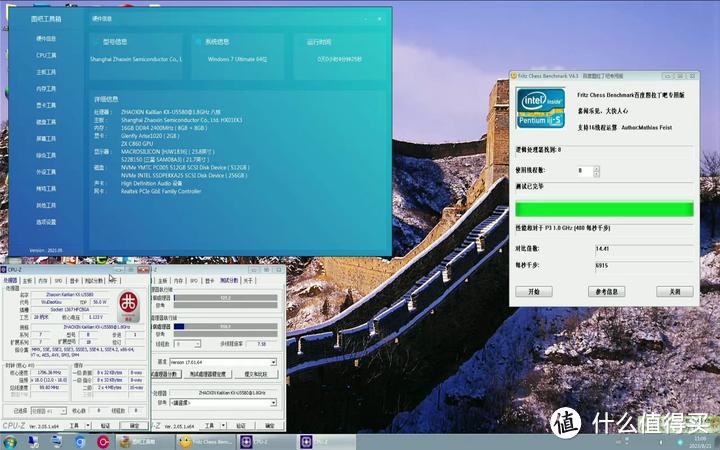
Task: Click the green benchmark progress bar
Action: pos(603,209)
